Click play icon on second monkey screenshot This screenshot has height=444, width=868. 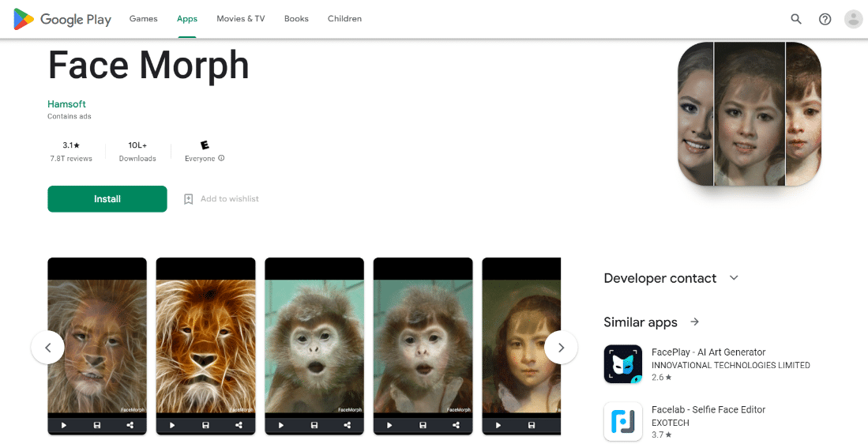click(389, 425)
